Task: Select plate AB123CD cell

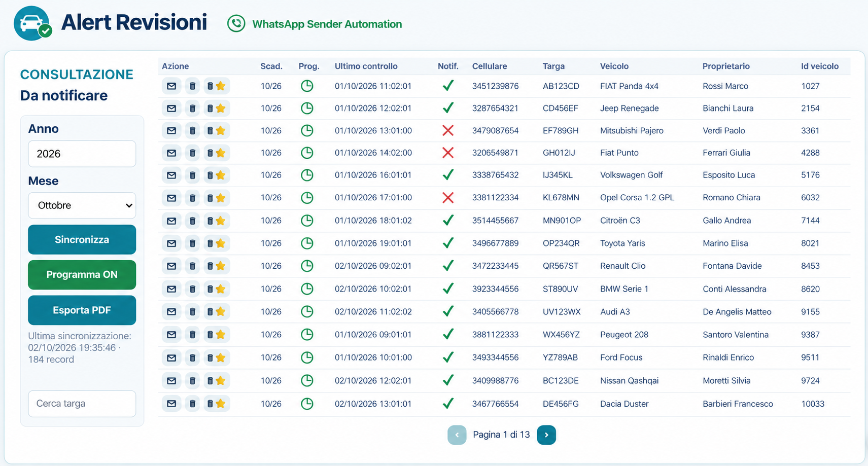Action: pos(561,86)
